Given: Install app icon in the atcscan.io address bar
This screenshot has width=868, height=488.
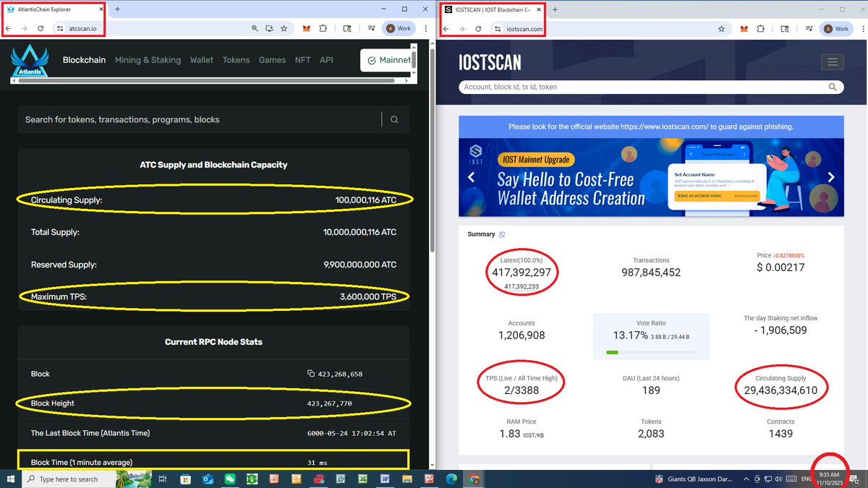Looking at the screenshot, I should (x=269, y=28).
